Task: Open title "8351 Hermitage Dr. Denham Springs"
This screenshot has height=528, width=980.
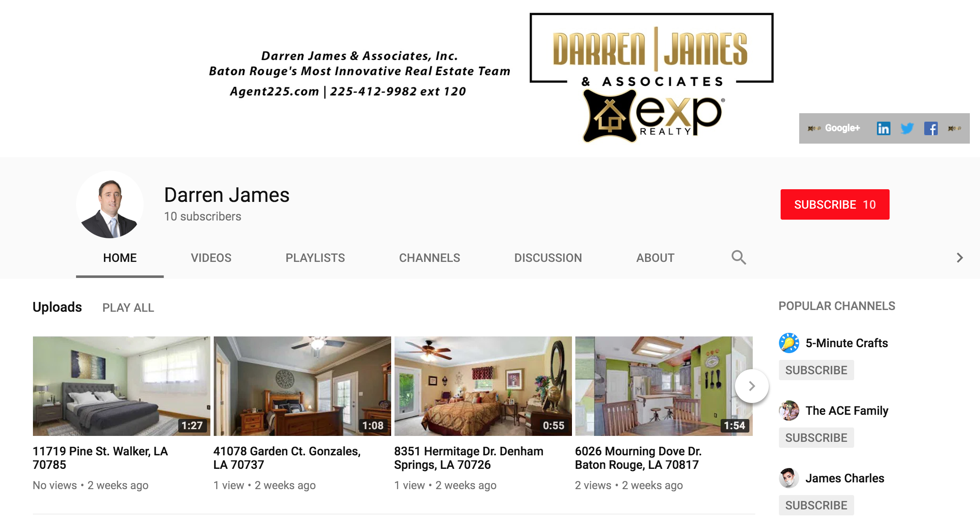Action: (468, 458)
